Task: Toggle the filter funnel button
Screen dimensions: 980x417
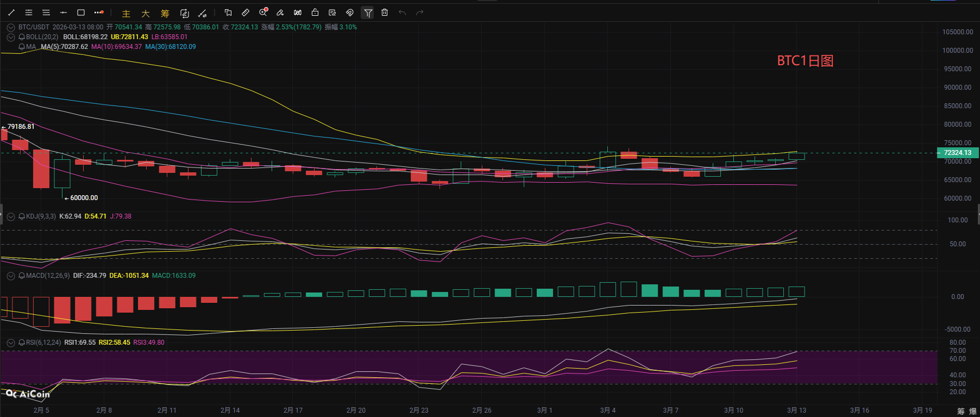Action: 368,13
